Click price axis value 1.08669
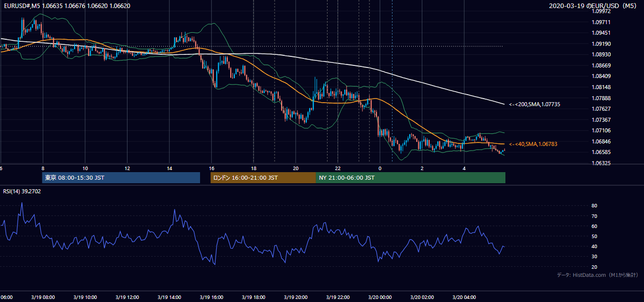The image size is (644, 302). [x=602, y=65]
